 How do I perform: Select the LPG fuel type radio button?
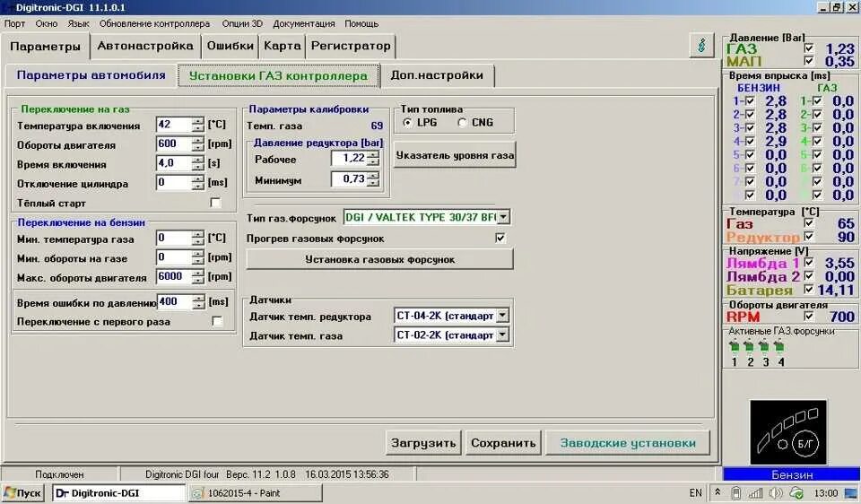407,123
